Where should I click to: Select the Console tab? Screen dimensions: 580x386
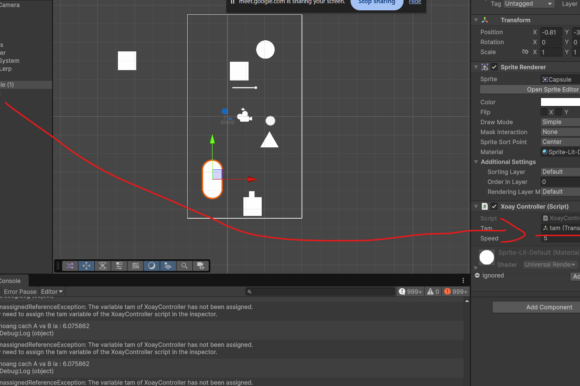click(11, 281)
